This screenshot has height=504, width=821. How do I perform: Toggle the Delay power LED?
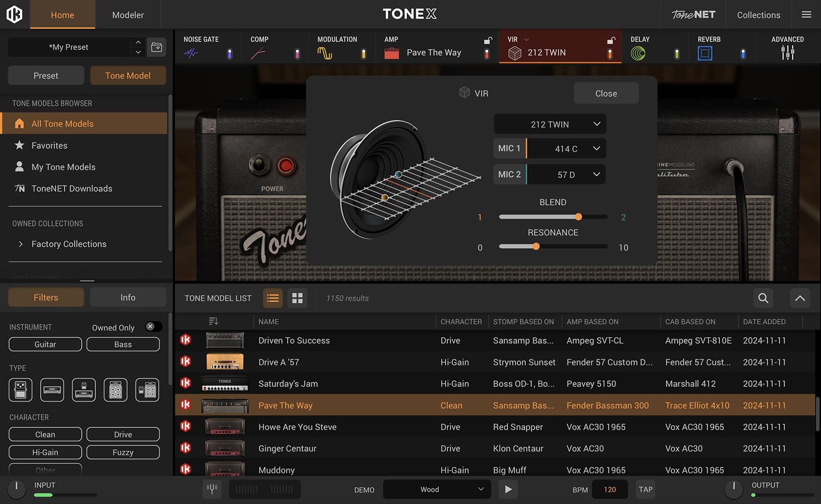click(676, 54)
